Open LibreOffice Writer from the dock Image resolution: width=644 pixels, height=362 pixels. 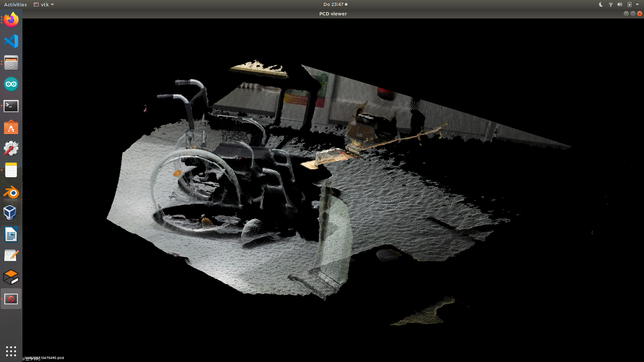pos(11,234)
